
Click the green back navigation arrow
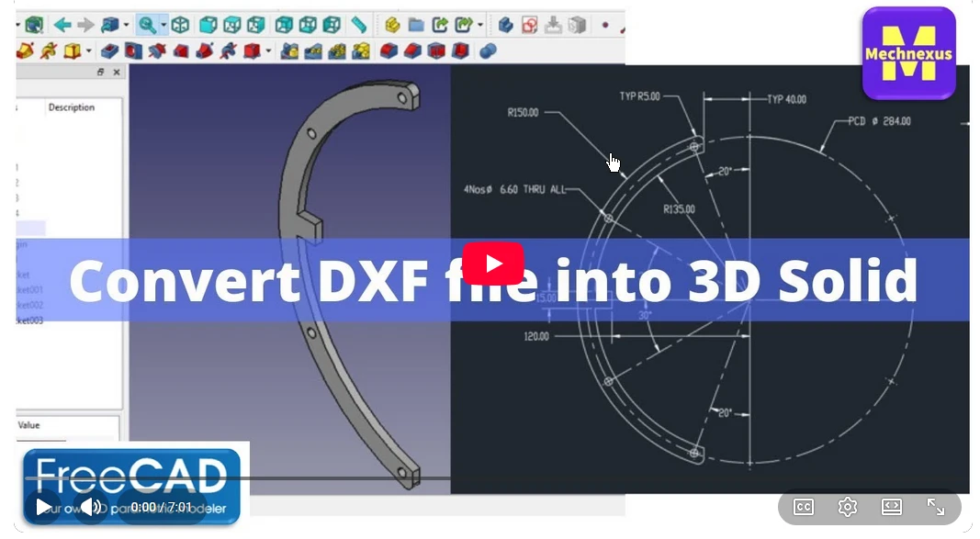click(x=62, y=25)
